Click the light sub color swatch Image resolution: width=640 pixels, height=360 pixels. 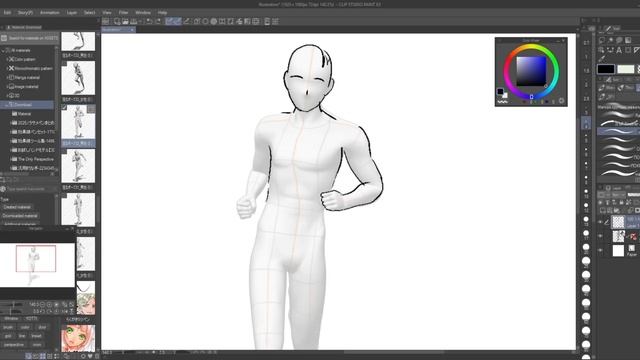[x=625, y=69]
